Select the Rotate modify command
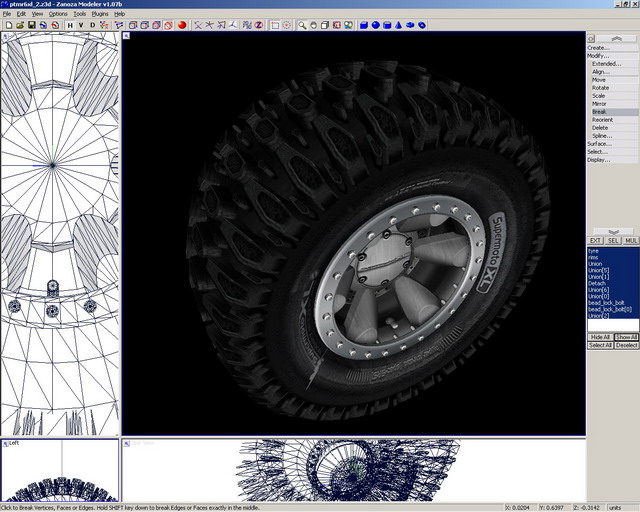Screen dimensions: 640x512 pyautogui.click(x=600, y=87)
